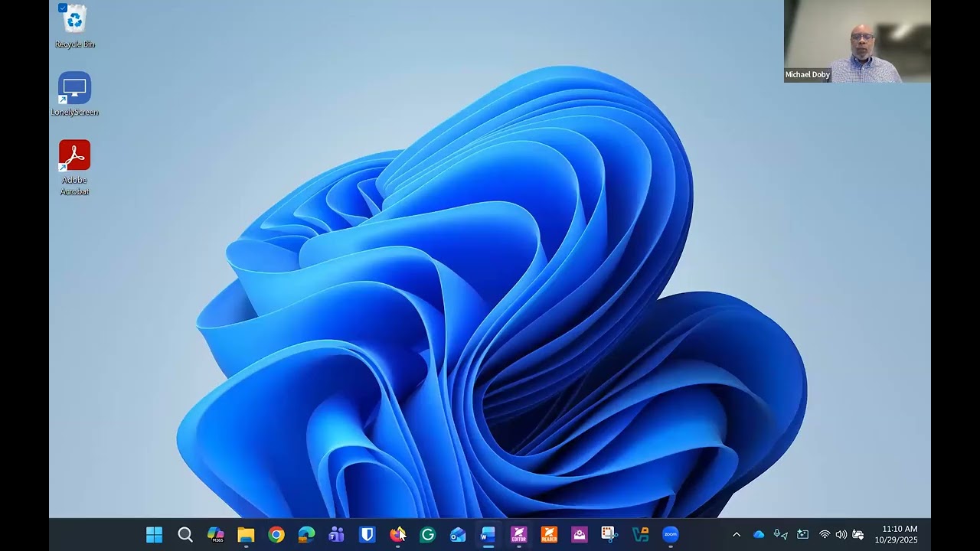
Task: Open File Explorer from taskbar
Action: coord(246,535)
